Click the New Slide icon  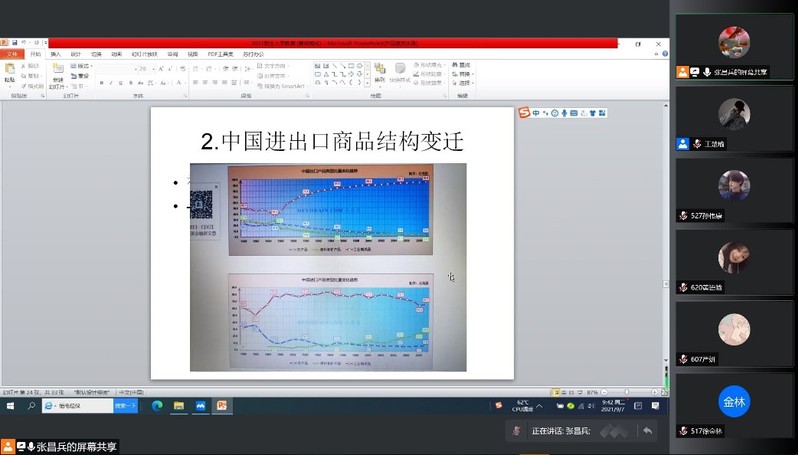(x=58, y=72)
